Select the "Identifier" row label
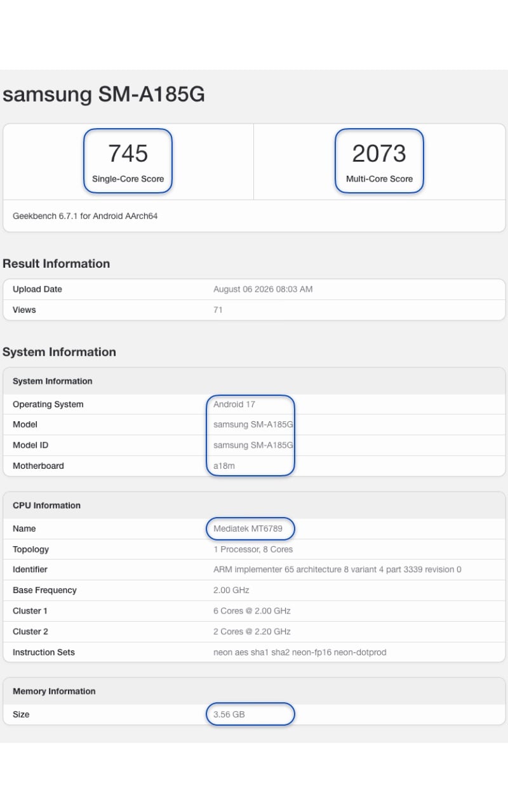Screen dimensions: 508x812 [30, 570]
